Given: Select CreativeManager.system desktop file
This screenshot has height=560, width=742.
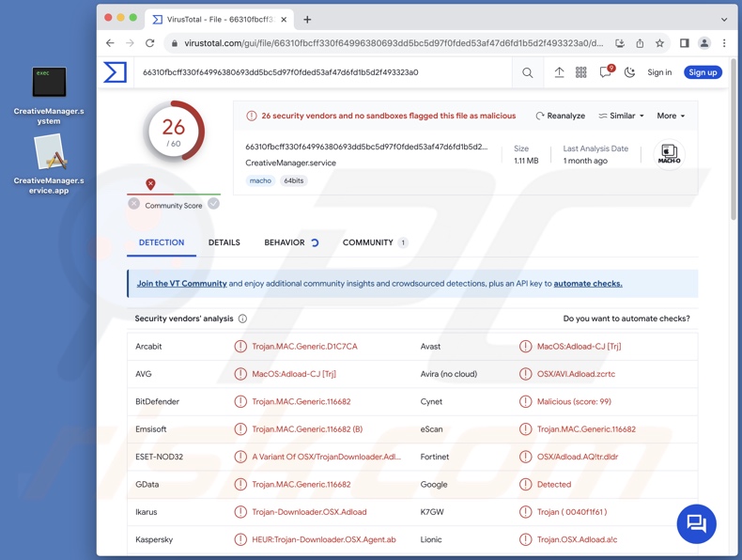Looking at the screenshot, I should (x=49, y=96).
